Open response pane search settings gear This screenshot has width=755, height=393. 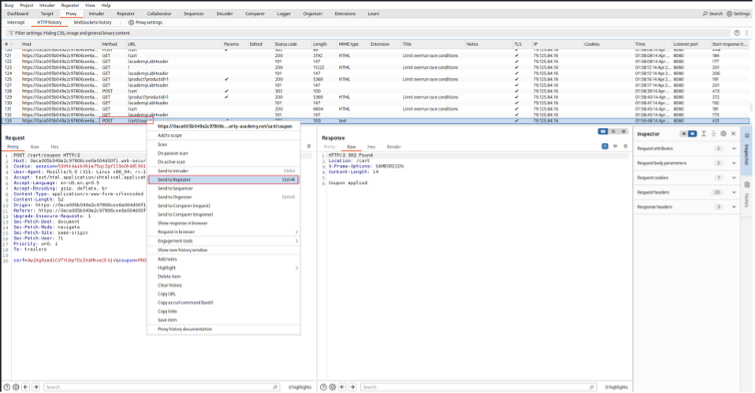tap(332, 387)
